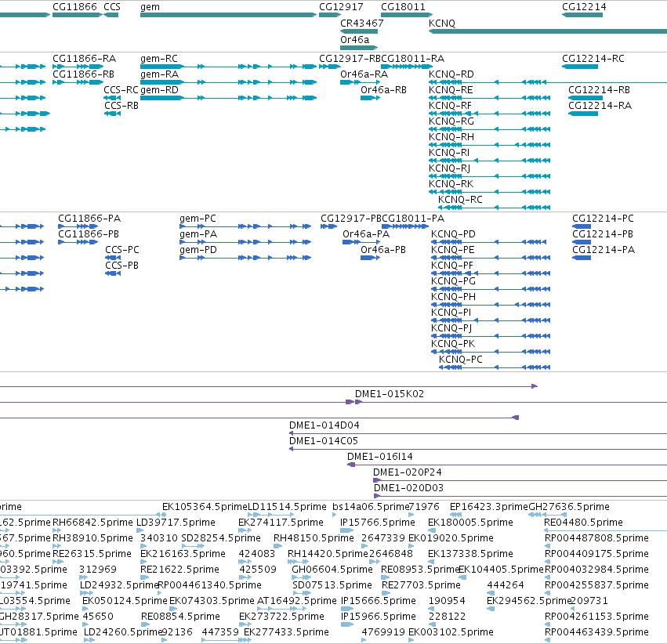Open the BAC label "DME1-020D03"
The image size is (667, 644).
[408, 487]
